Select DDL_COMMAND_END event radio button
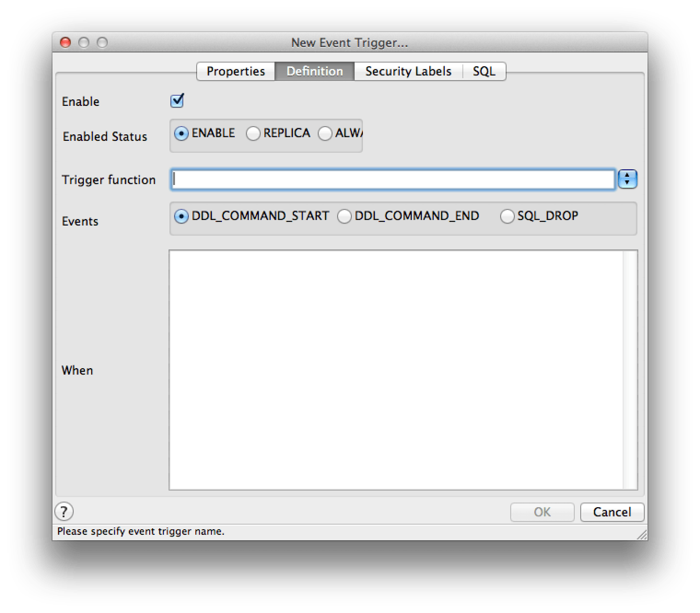Image resolution: width=700 pixels, height=613 pixels. pyautogui.click(x=344, y=216)
